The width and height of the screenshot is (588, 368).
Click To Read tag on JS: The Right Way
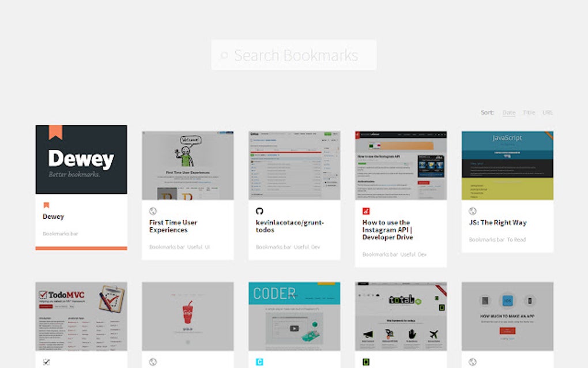pyautogui.click(x=517, y=240)
